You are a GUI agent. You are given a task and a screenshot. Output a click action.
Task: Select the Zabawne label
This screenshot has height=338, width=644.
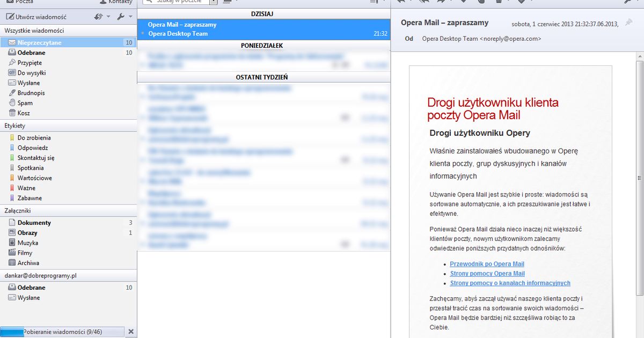coord(31,198)
